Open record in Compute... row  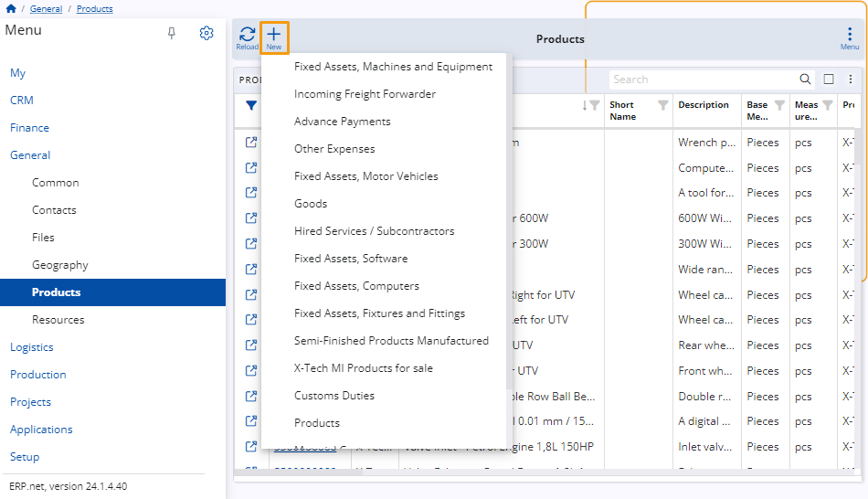pos(251,167)
